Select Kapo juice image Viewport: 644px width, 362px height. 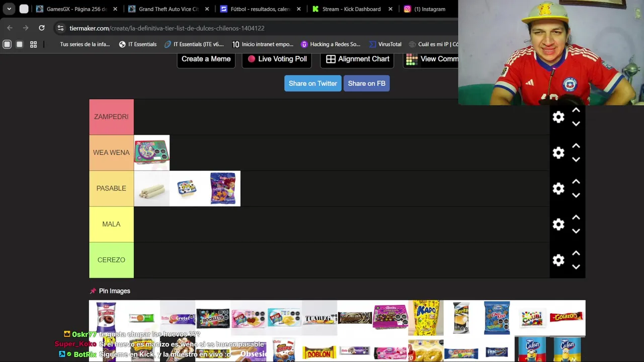coord(426,318)
